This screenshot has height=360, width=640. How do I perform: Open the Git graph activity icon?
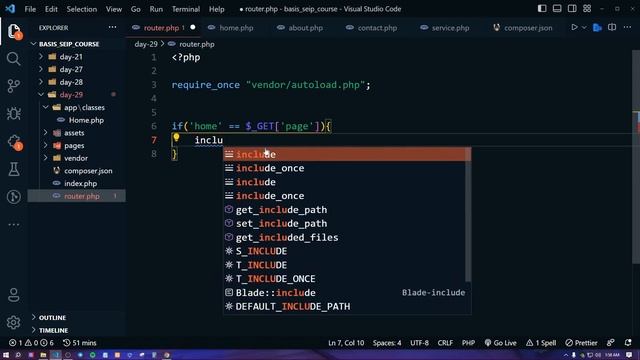[x=13, y=197]
